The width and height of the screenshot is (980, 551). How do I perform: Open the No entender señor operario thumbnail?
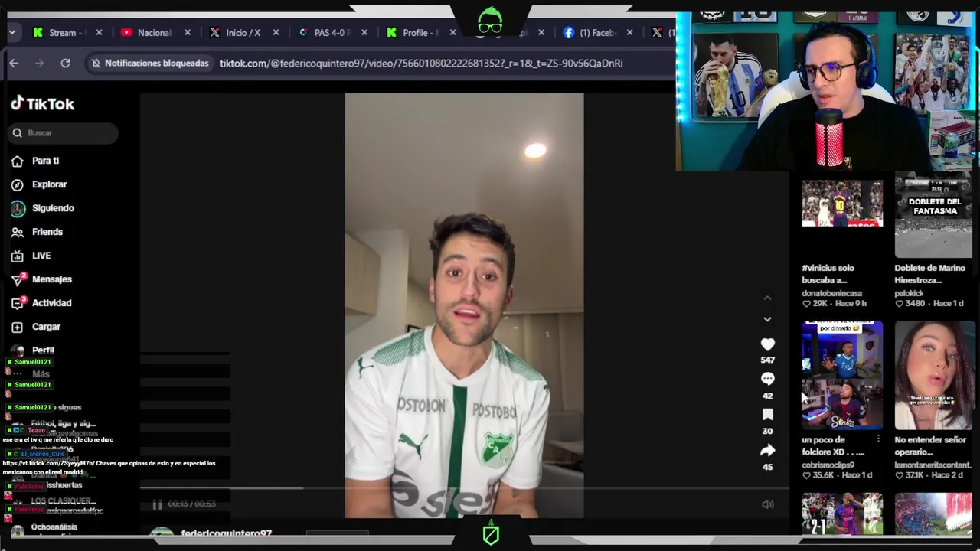934,375
